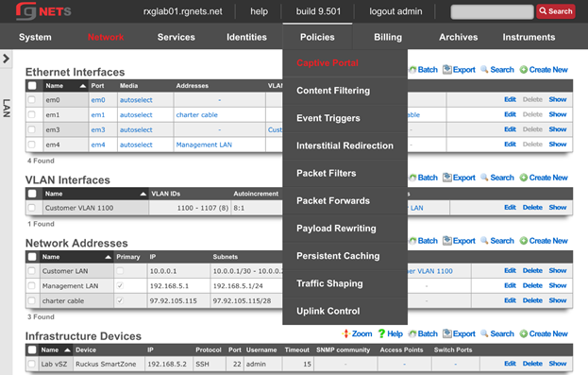This screenshot has height=375, width=588.
Task: Tick the Lab vSZ device checkbox
Action: pyautogui.click(x=32, y=364)
